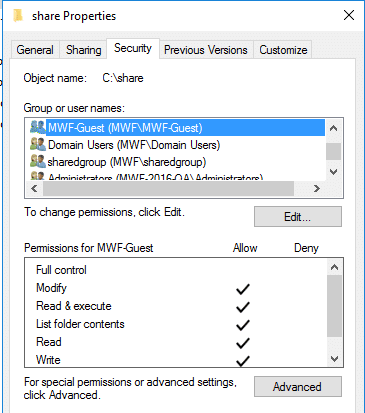Switch to the General tab
This screenshot has height=413, width=365.
[x=35, y=50]
